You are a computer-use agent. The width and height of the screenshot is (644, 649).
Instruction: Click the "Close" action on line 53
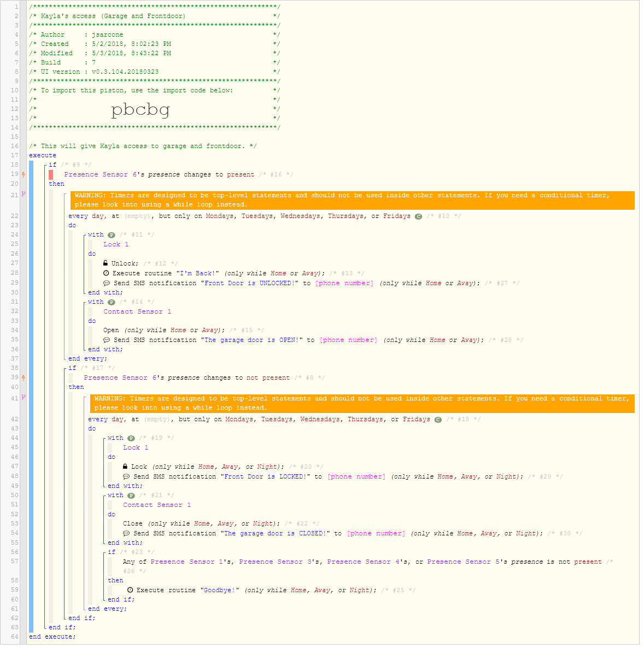coord(132,523)
